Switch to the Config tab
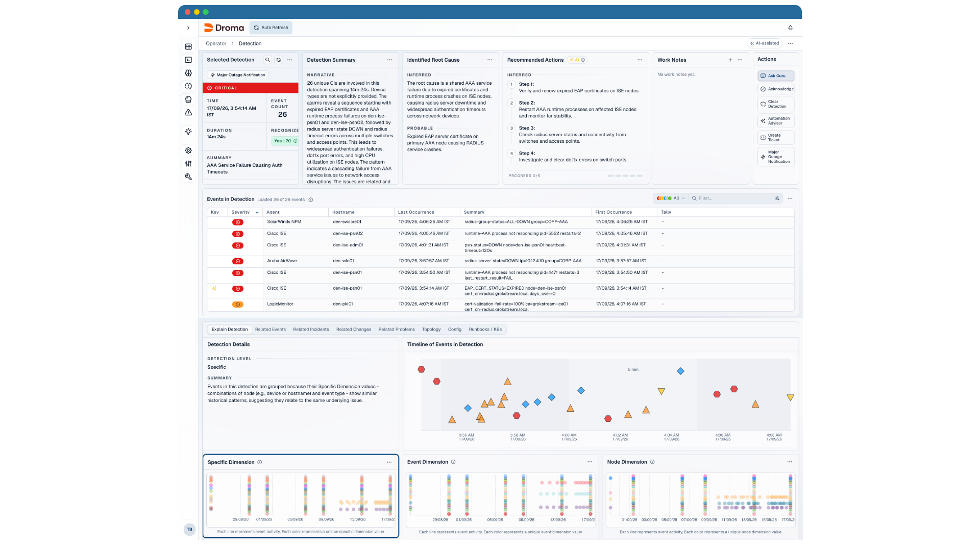This screenshot has height=551, width=980. click(x=455, y=329)
